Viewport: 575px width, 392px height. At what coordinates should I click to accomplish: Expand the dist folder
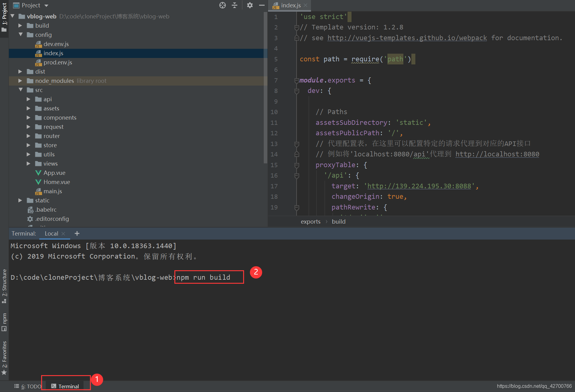pos(20,71)
